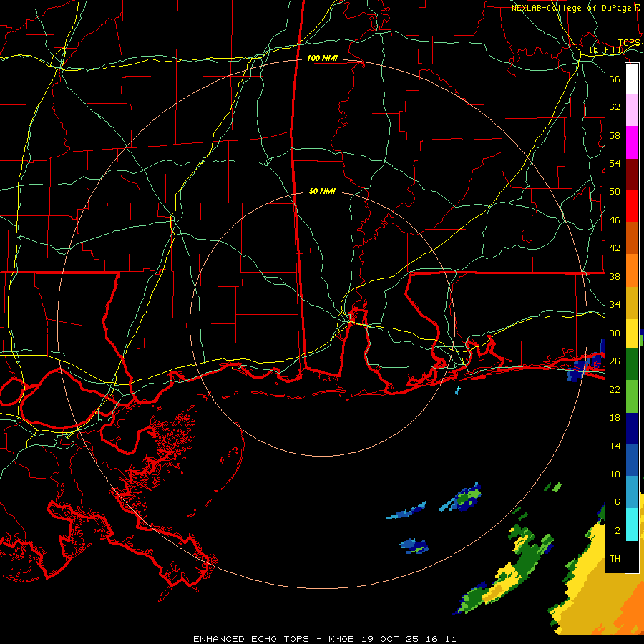Select the dark green legend swatch
The width and height of the screenshot is (644, 644).
pos(632,366)
